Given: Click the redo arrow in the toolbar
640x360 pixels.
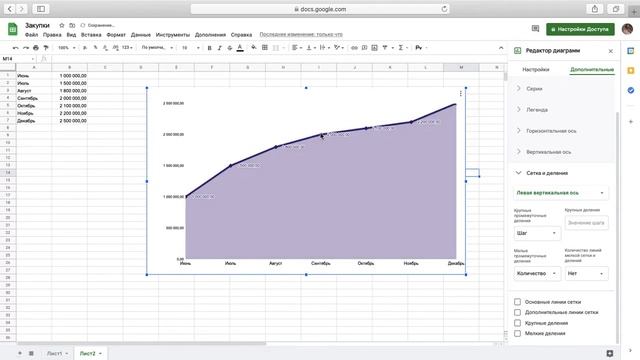Looking at the screenshot, I should point(26,48).
